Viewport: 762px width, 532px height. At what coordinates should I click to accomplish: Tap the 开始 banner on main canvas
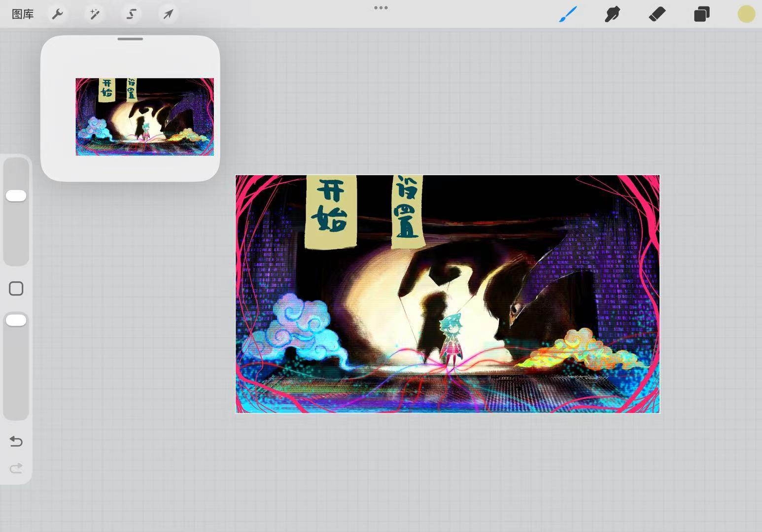point(331,211)
